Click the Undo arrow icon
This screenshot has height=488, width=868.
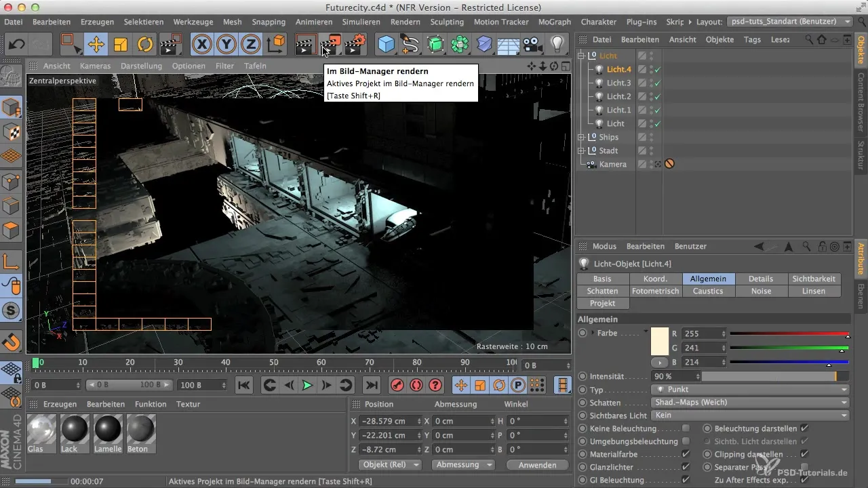pos(17,45)
